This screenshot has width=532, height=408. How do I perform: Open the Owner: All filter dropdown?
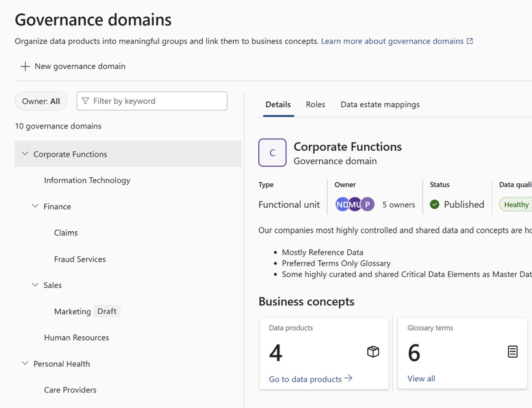coord(41,101)
